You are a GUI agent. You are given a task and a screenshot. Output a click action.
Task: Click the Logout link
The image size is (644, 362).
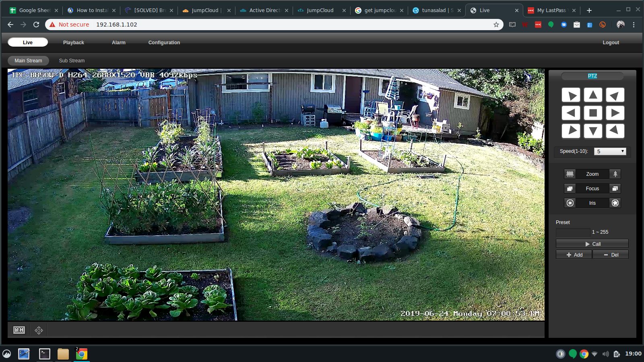pyautogui.click(x=611, y=43)
